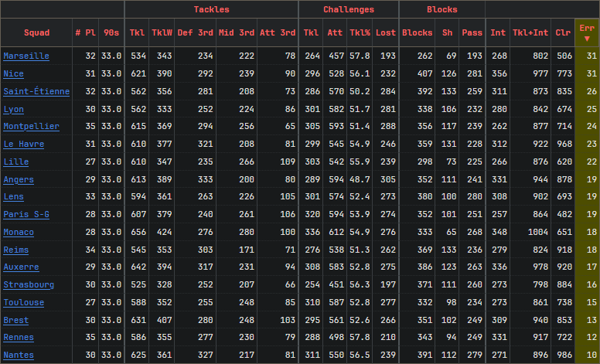Sort by Int column header
Viewport: 600px width, 364px height.
click(498, 33)
